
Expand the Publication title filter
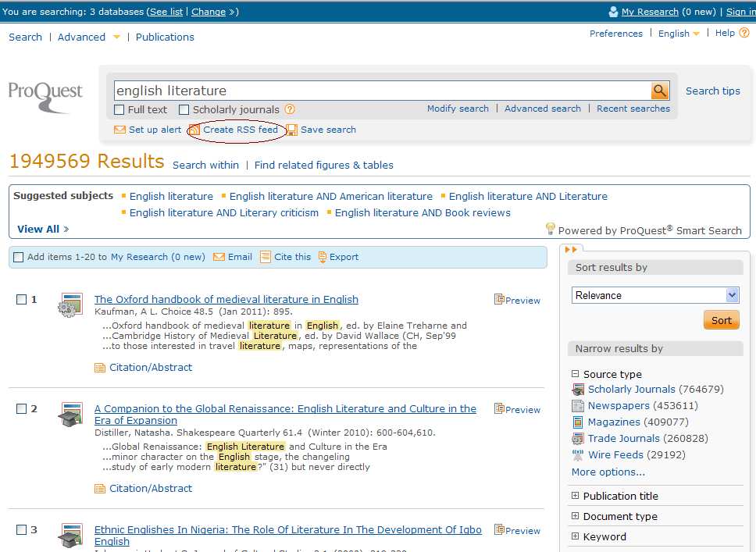tap(575, 496)
